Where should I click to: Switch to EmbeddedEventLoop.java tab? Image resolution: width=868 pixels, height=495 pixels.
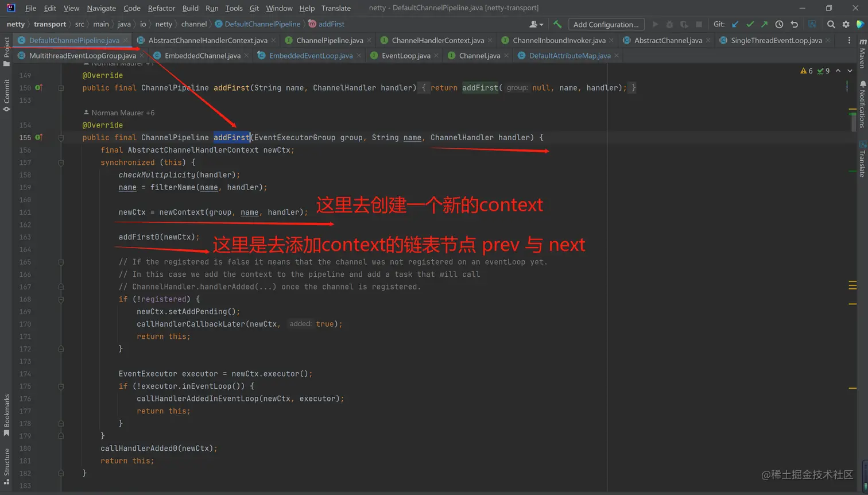click(311, 56)
